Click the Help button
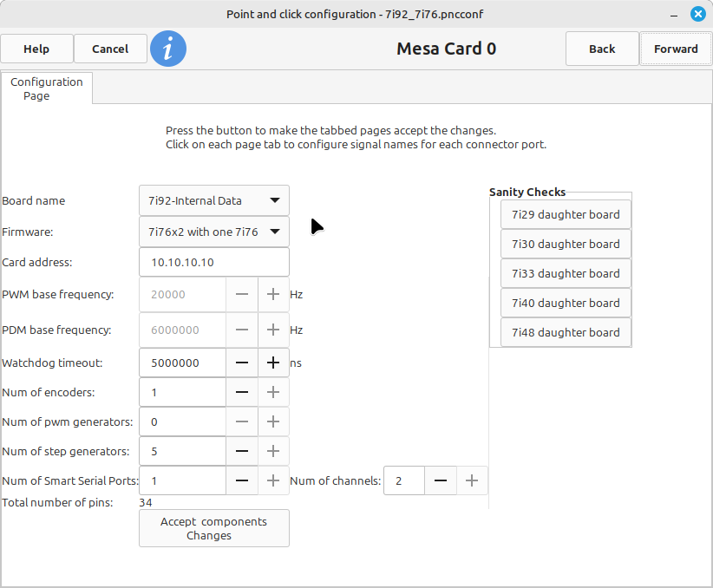The width and height of the screenshot is (713, 588). click(x=36, y=49)
